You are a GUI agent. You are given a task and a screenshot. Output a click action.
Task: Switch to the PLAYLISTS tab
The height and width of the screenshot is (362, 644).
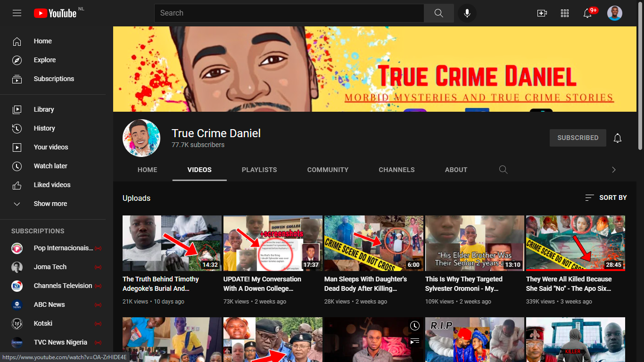(259, 170)
